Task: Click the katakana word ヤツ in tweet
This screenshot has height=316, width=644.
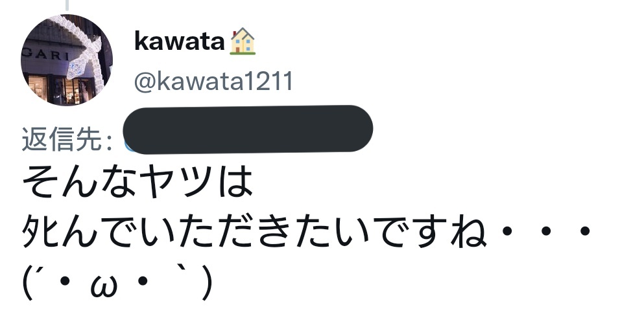Action: (176, 182)
